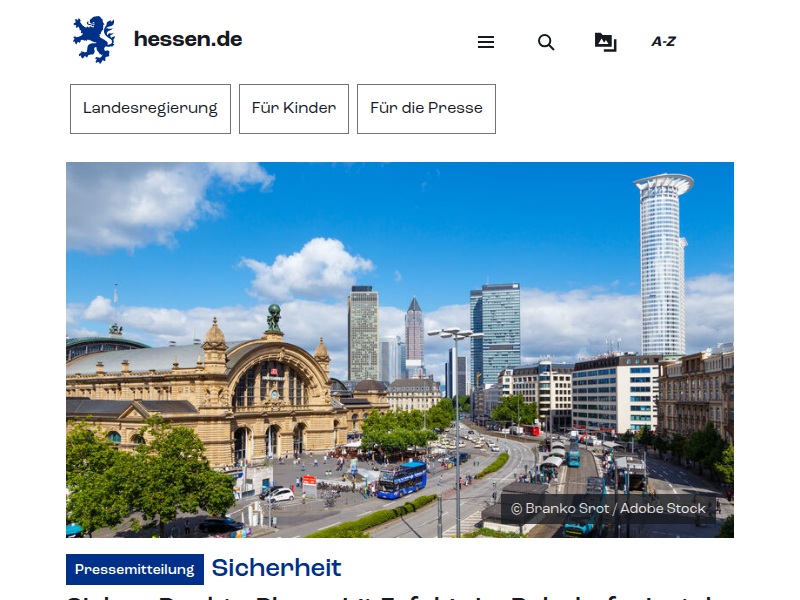This screenshot has height=600, width=800.
Task: Open the search magnifier icon
Action: point(546,42)
